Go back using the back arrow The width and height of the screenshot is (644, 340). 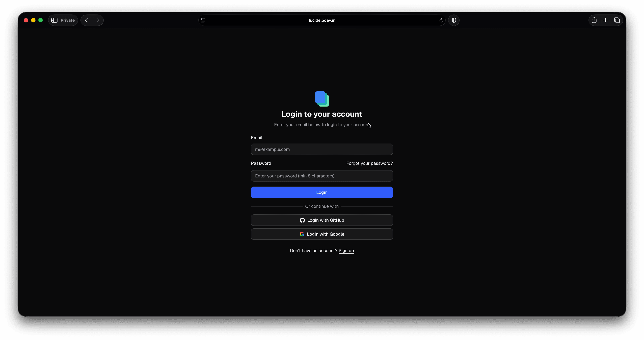(87, 20)
